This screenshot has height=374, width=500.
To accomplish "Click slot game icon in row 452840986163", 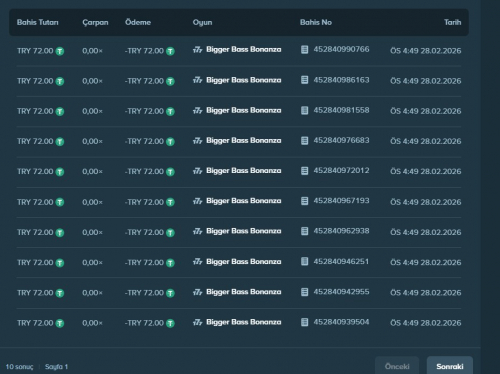I will 198,80.
